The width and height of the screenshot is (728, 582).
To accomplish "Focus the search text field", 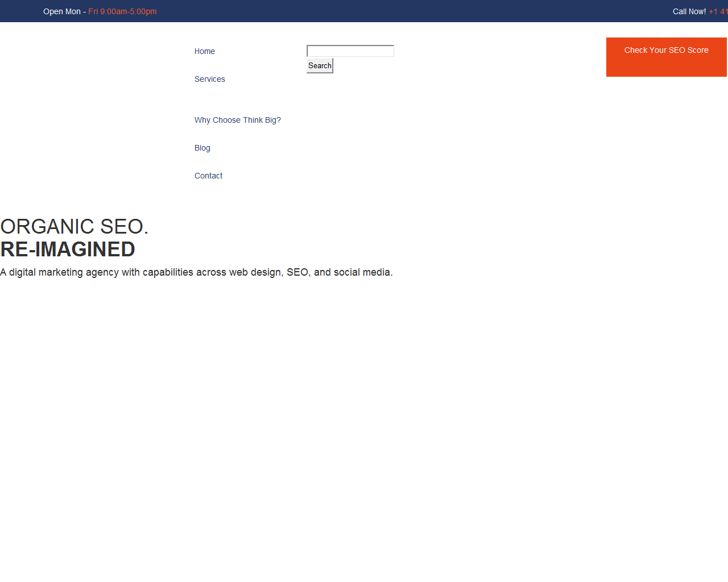I will point(350,51).
